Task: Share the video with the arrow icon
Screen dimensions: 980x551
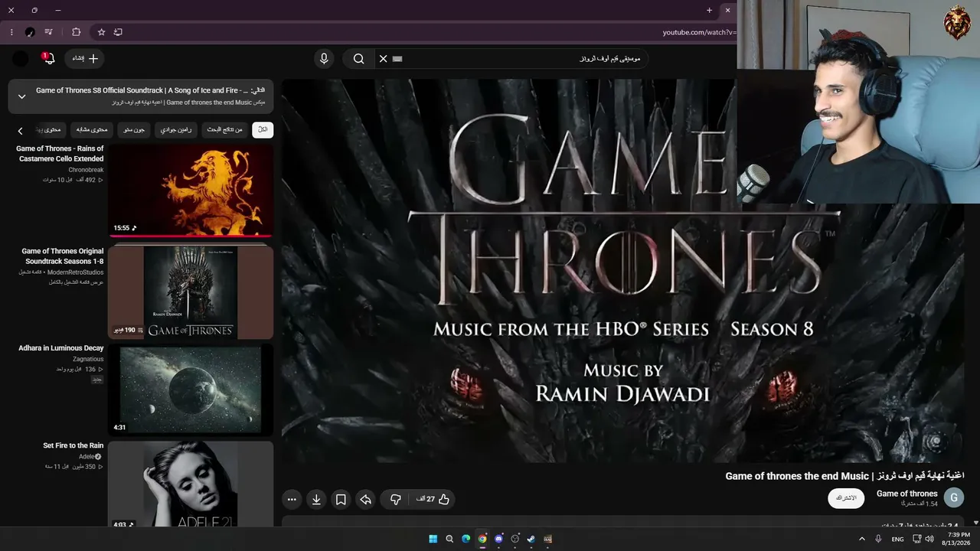Action: [366, 500]
